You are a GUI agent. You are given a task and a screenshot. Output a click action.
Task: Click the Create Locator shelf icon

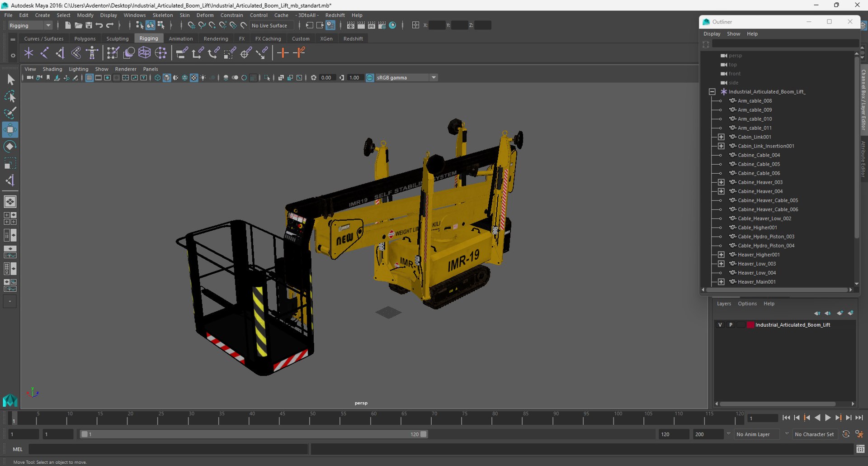tap(28, 53)
